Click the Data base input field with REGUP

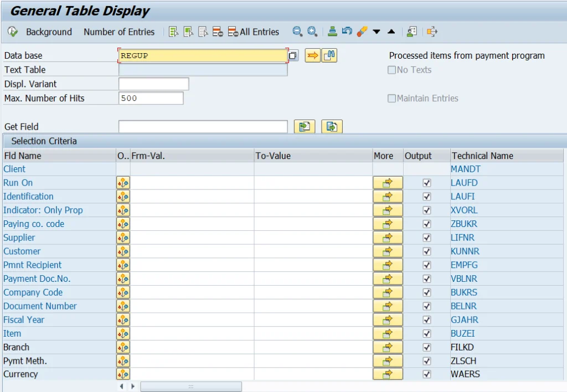pos(203,55)
